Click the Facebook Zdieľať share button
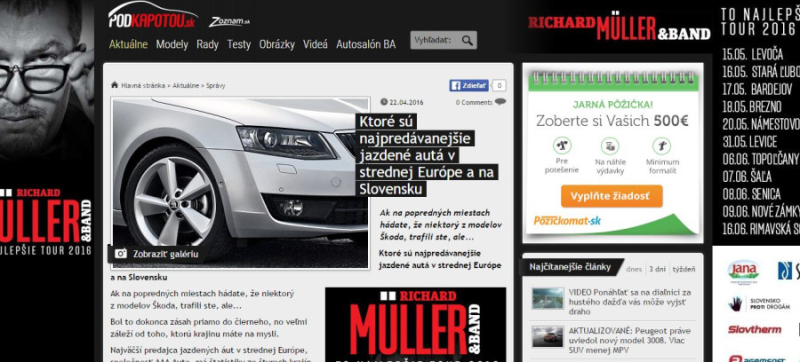 click(469, 86)
